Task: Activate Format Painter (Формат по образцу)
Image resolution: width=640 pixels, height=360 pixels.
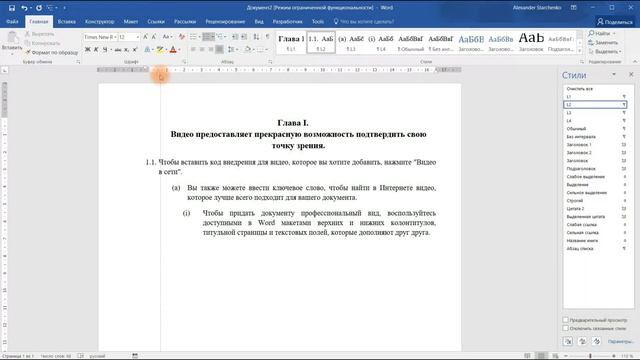Action: 51,52
